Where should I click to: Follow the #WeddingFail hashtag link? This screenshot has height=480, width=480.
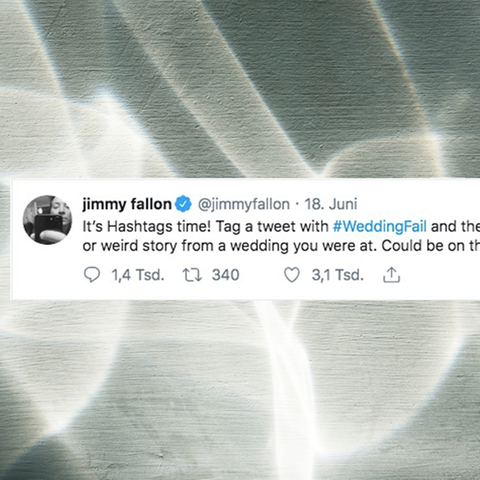coord(380,226)
